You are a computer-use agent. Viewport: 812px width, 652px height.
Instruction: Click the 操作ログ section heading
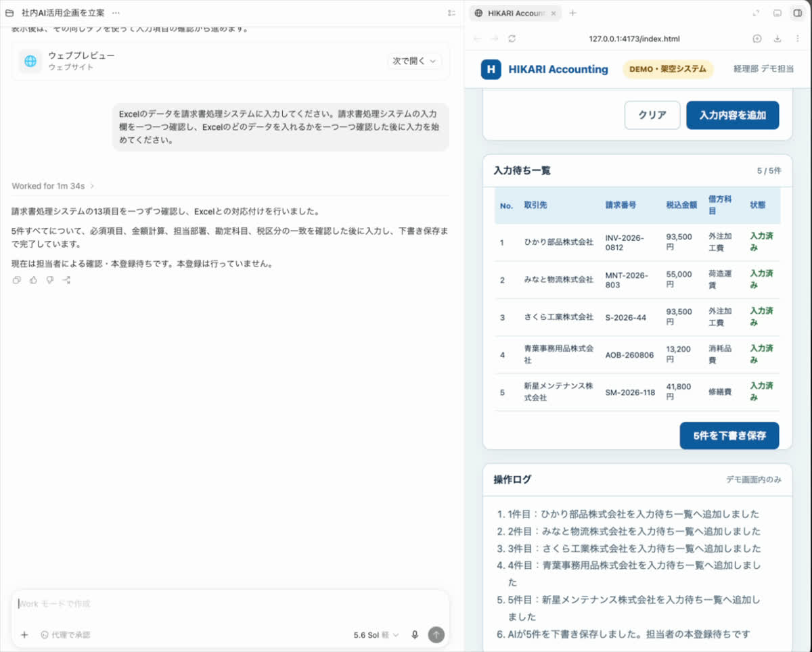click(512, 480)
